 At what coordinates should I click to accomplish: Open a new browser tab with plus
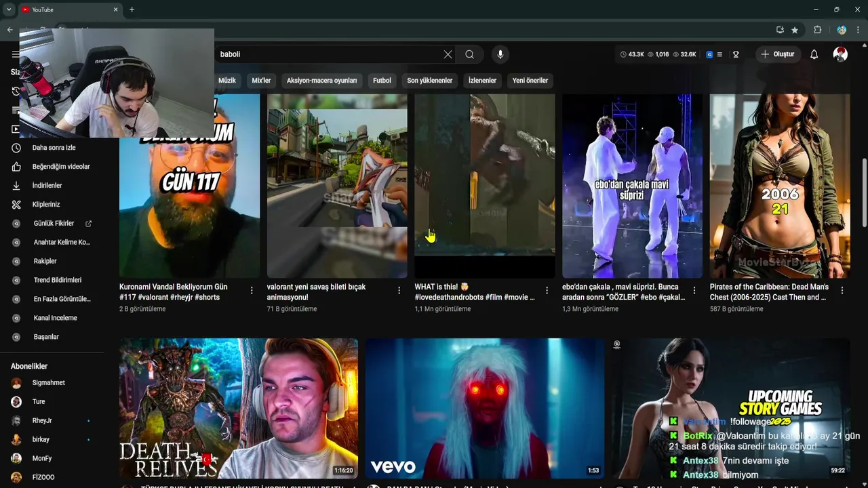132,9
